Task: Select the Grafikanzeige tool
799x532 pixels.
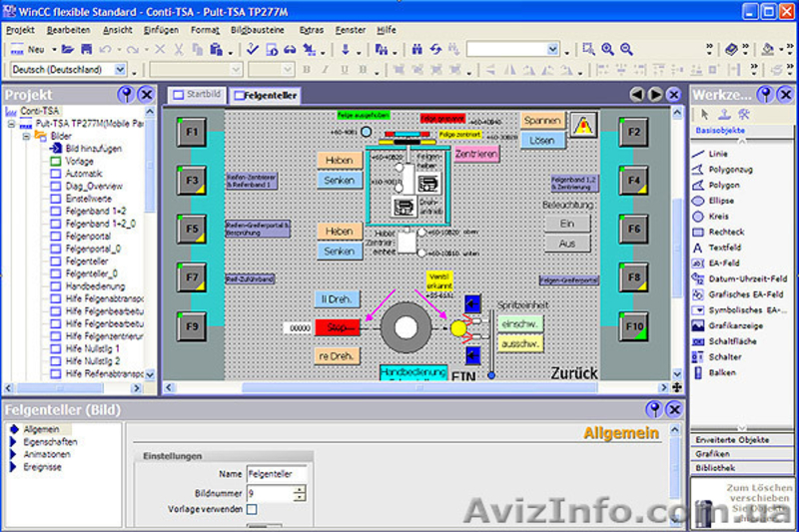Action: coord(734,325)
